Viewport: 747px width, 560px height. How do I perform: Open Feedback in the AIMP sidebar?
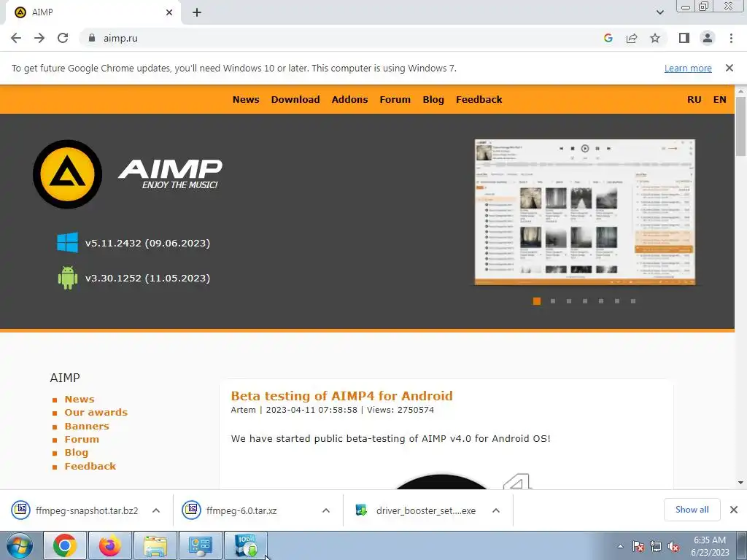90,466
